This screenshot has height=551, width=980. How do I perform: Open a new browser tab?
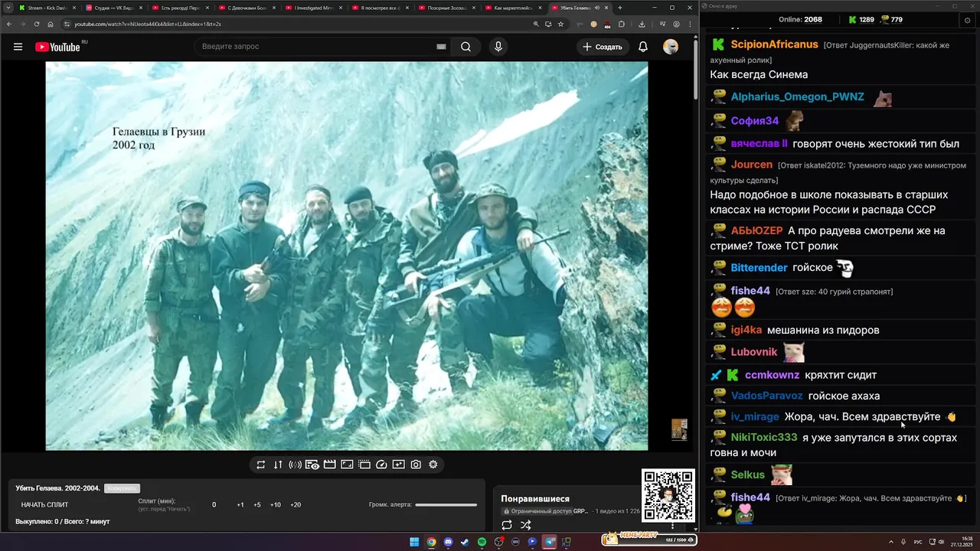[620, 8]
